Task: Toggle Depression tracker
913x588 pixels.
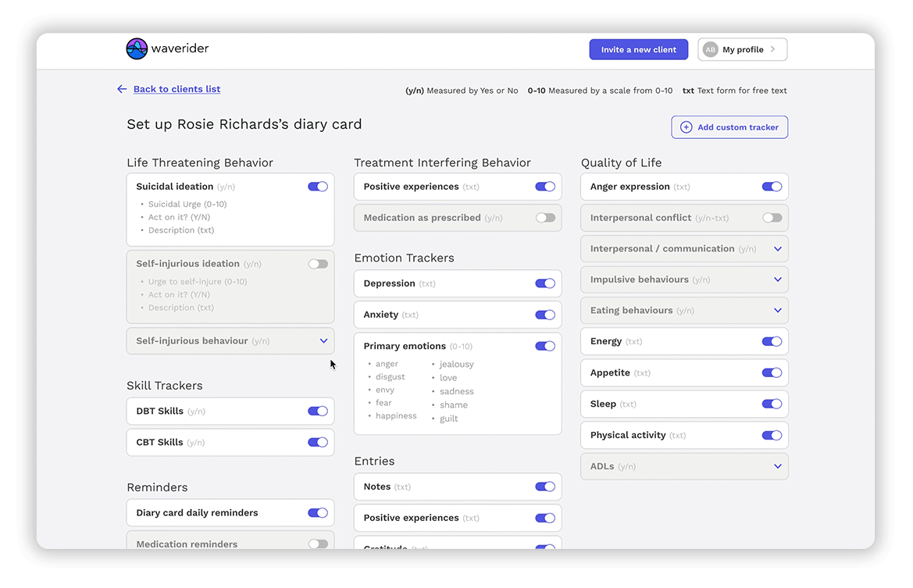Action: point(545,283)
